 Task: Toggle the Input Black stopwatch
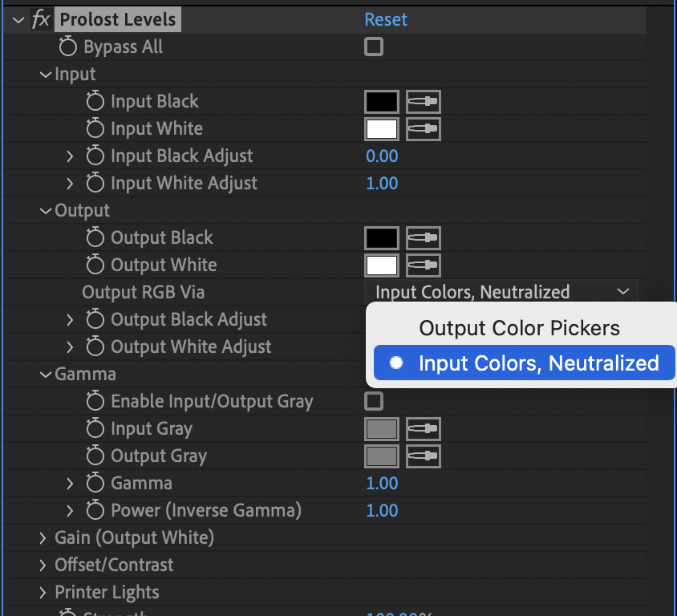pos(95,101)
